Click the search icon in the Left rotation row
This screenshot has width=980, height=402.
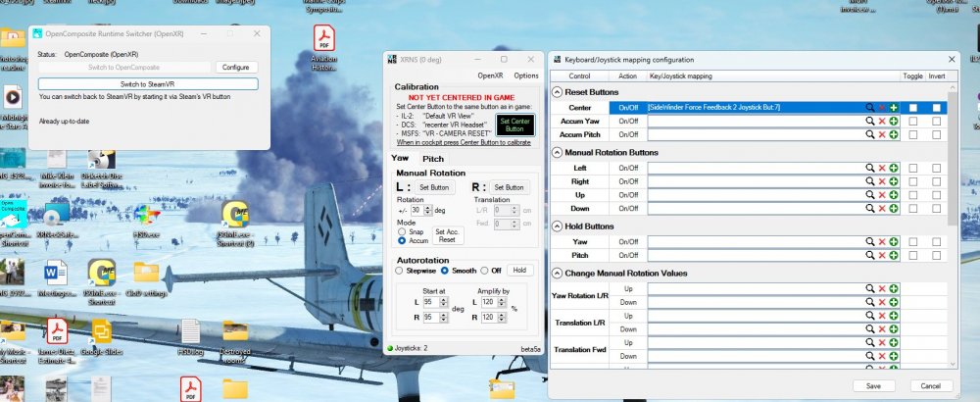coord(869,168)
